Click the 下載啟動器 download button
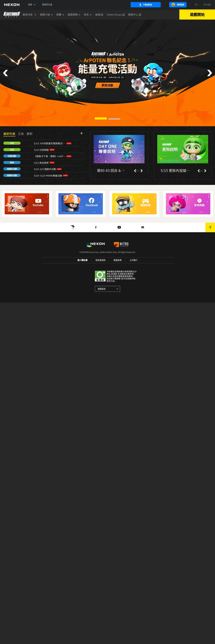Screen dimensions: 215x644 (x=145, y=5)
